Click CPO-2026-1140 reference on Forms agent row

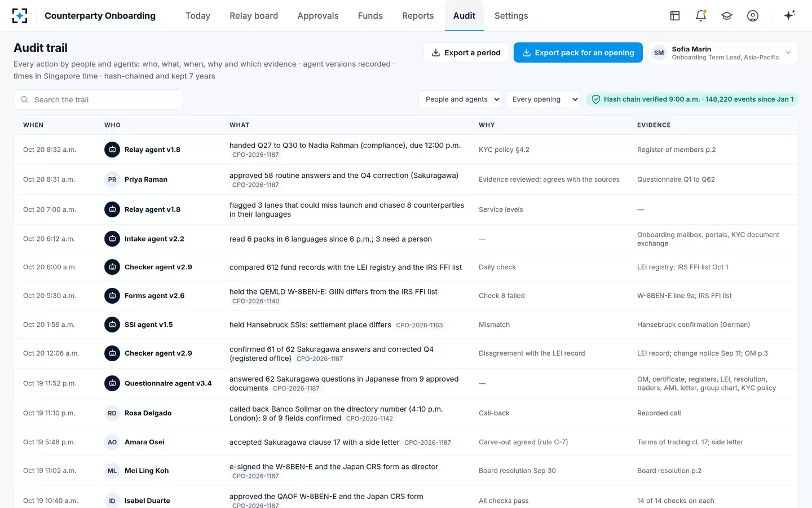point(256,301)
